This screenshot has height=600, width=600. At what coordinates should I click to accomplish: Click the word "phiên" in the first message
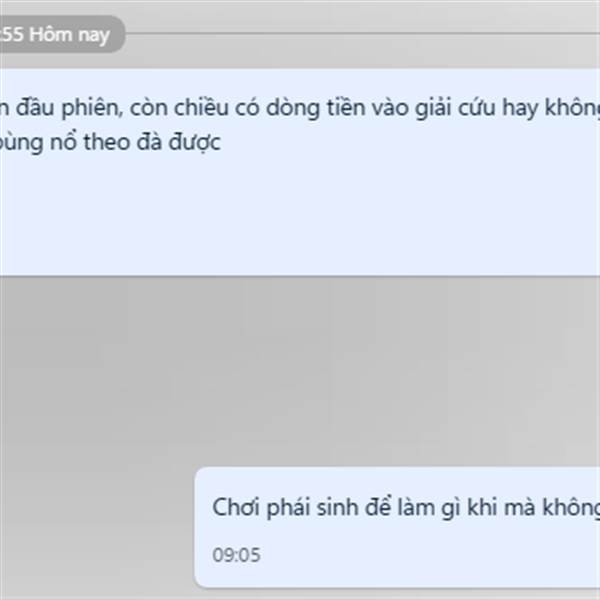tap(92, 108)
